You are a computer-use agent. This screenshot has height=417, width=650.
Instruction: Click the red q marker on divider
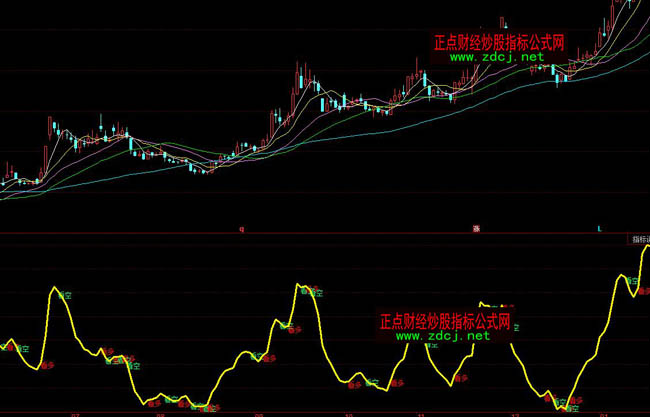[241, 229]
